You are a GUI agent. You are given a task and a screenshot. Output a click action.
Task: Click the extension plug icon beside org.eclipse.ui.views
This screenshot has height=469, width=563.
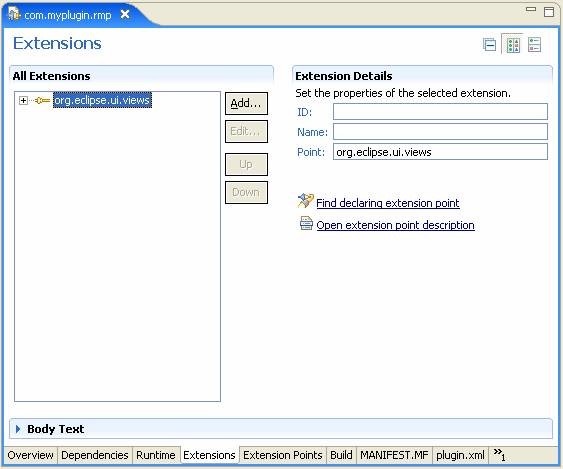click(x=42, y=100)
